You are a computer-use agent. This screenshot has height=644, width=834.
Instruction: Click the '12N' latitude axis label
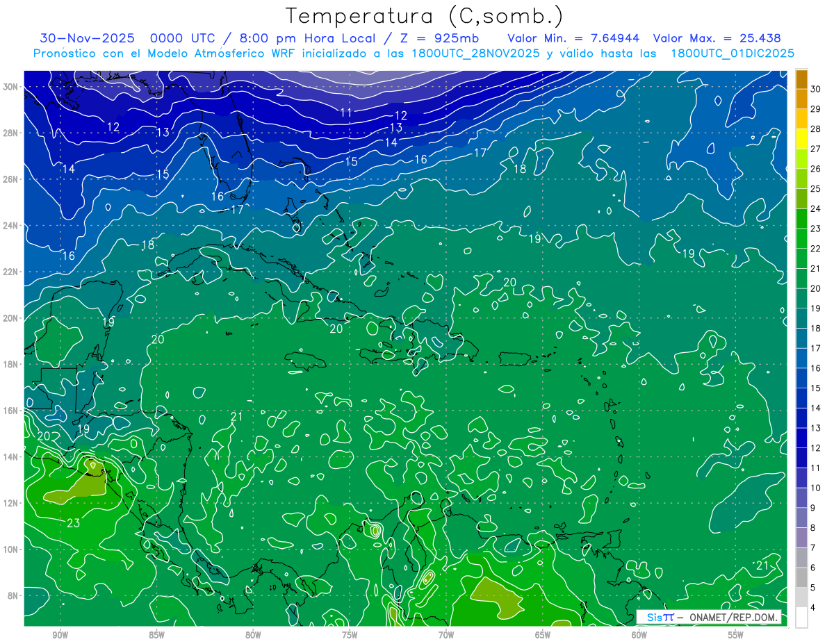(x=12, y=503)
